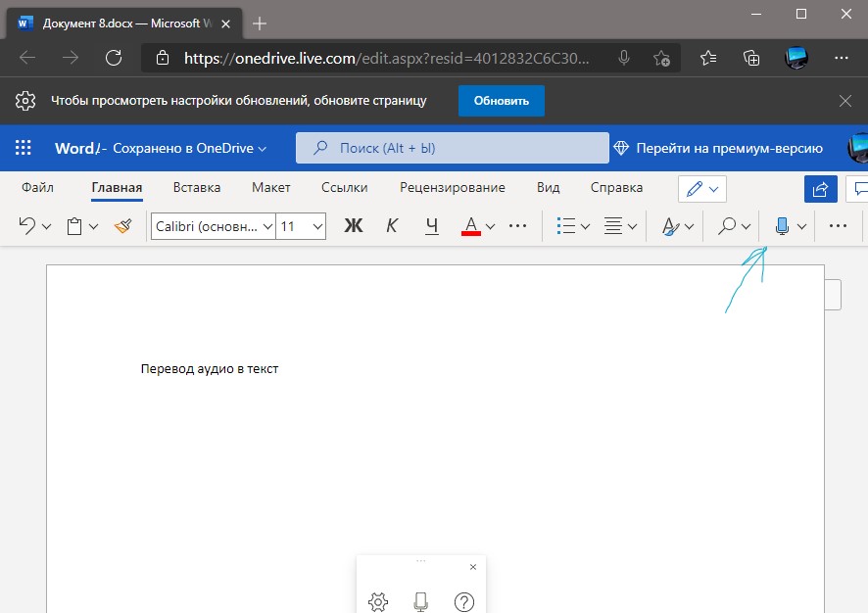Open the Вставка ribbon tab
The image size is (868, 613).
pyautogui.click(x=197, y=187)
